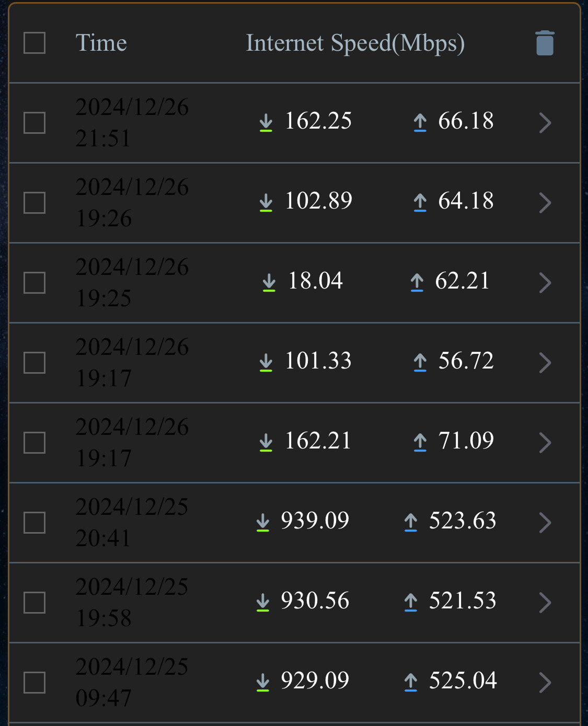The image size is (588, 726).
Task: Click the 162.21 download speed value
Action: coord(318,441)
